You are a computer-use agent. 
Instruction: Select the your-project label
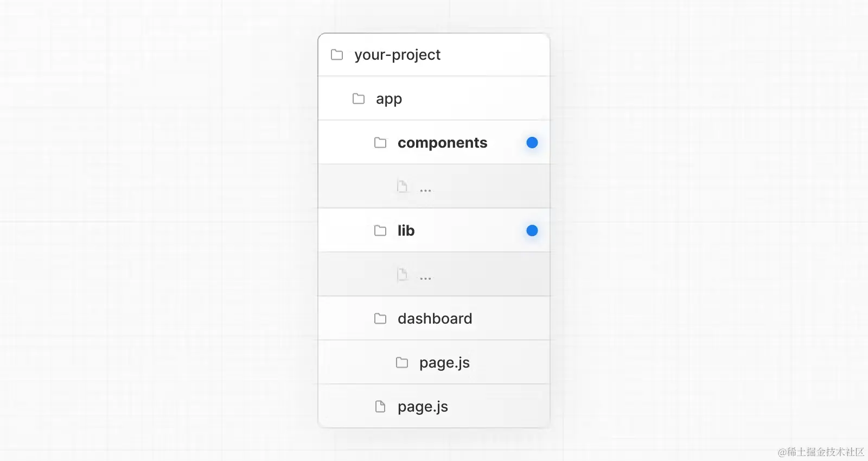(398, 55)
